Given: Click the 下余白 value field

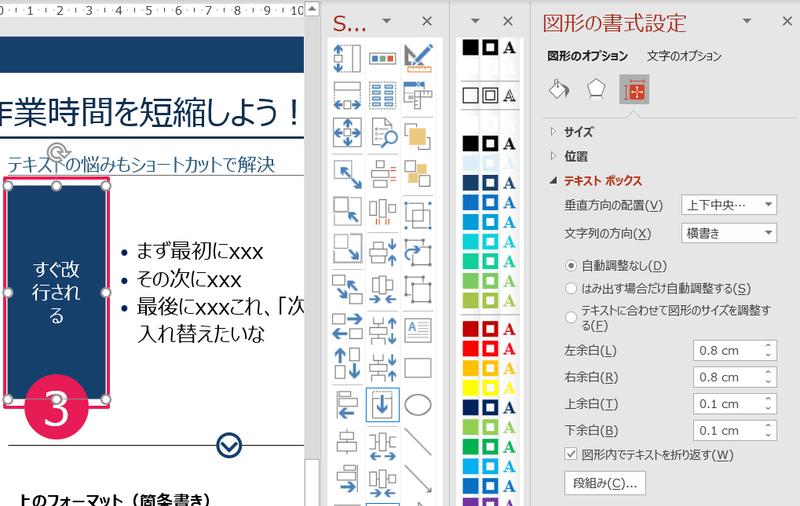Looking at the screenshot, I should pyautogui.click(x=728, y=431).
